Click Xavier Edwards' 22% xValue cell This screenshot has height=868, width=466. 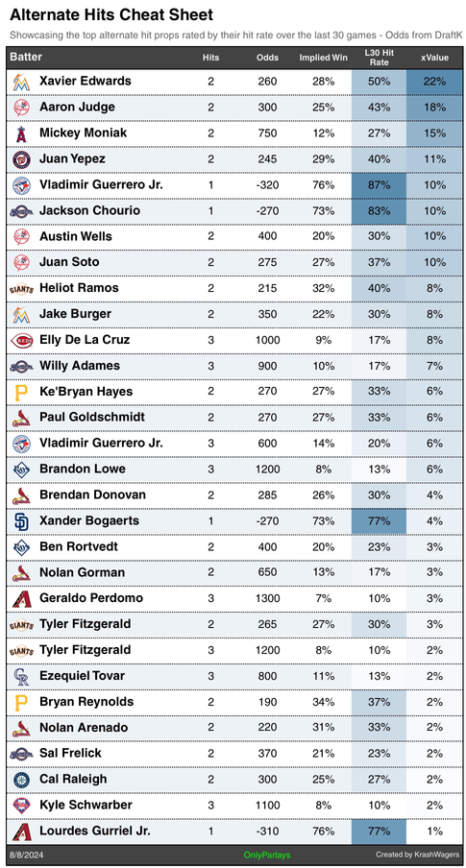[434, 82]
